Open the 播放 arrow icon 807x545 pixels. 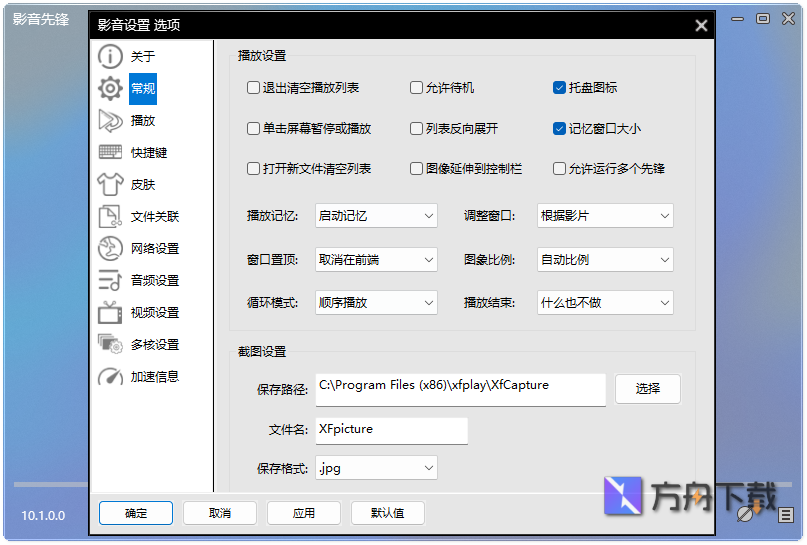(x=110, y=120)
